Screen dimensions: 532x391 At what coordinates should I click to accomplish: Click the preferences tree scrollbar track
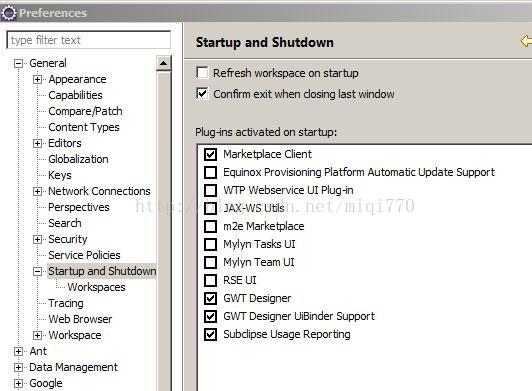(x=164, y=231)
